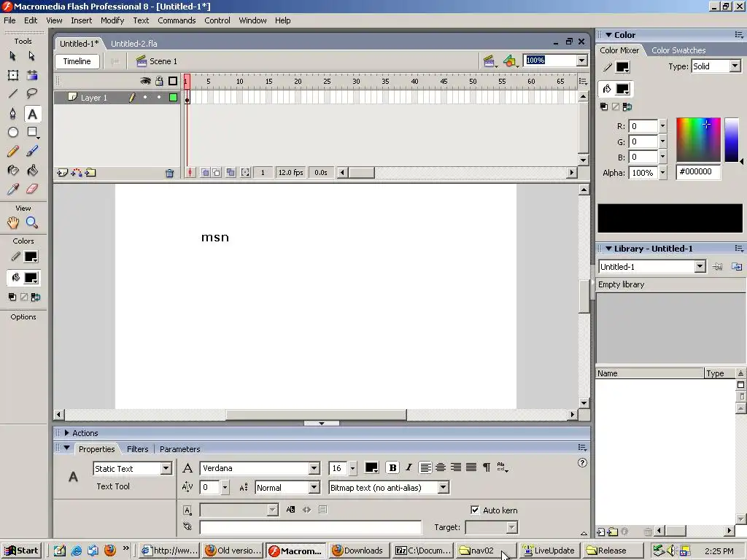The height and width of the screenshot is (560, 747).
Task: Toggle Onion Skin in timeline
Action: (x=205, y=172)
